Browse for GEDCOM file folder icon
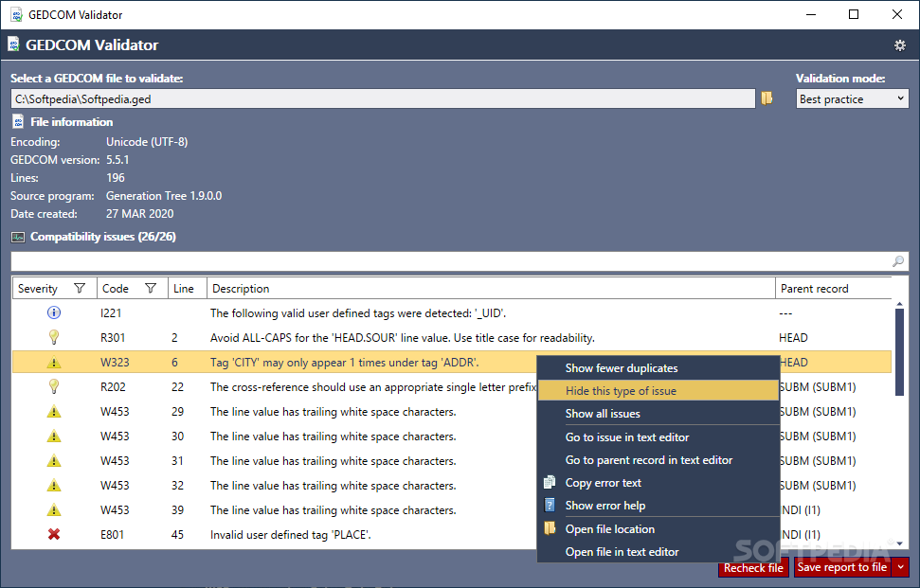920x588 pixels. (x=767, y=98)
